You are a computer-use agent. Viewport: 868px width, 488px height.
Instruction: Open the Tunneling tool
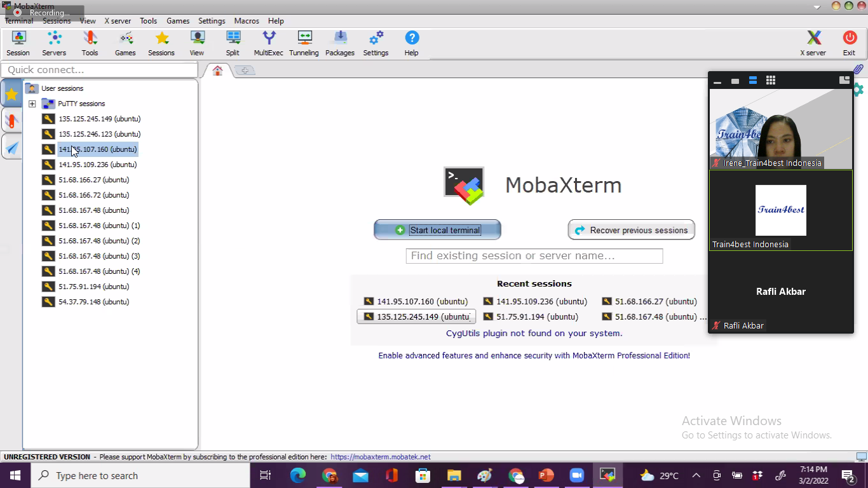[x=304, y=43]
